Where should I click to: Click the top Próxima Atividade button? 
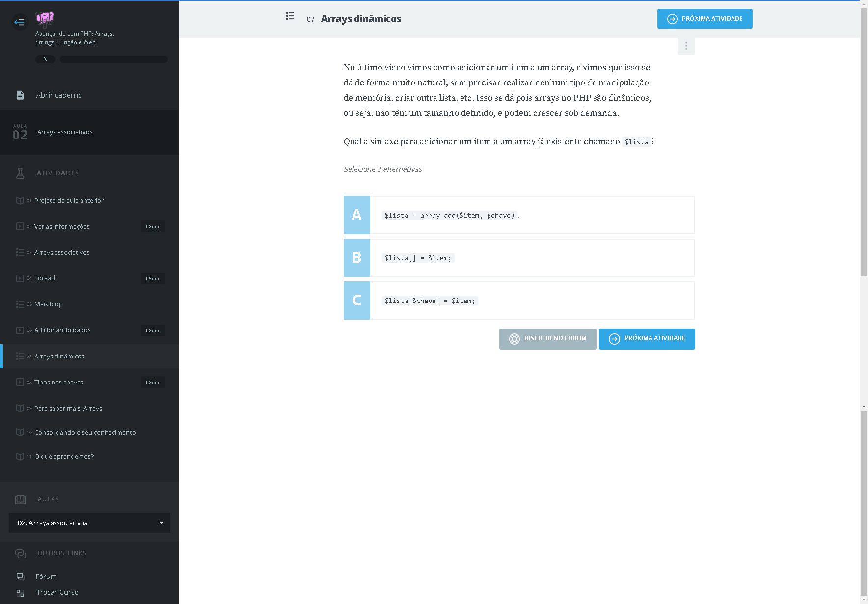[705, 19]
